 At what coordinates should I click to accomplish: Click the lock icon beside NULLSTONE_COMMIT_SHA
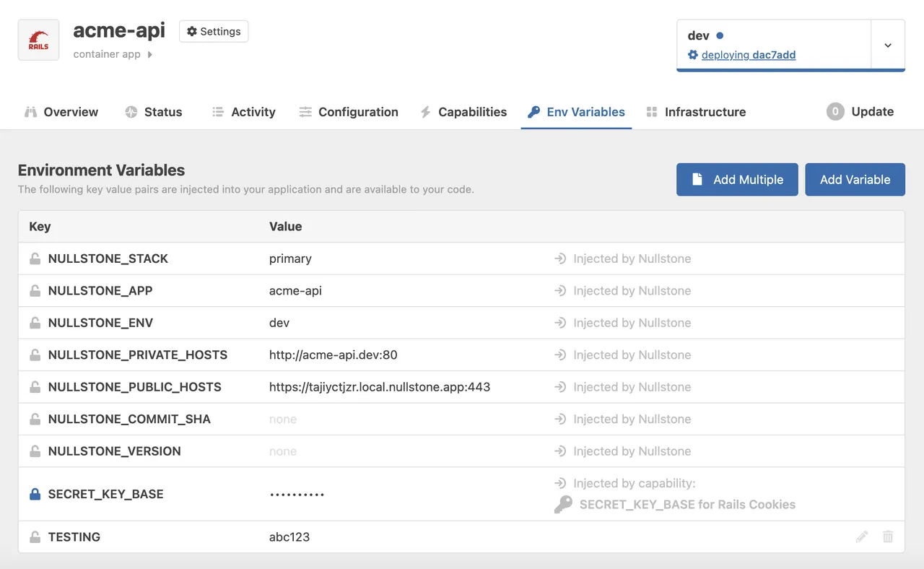(35, 419)
